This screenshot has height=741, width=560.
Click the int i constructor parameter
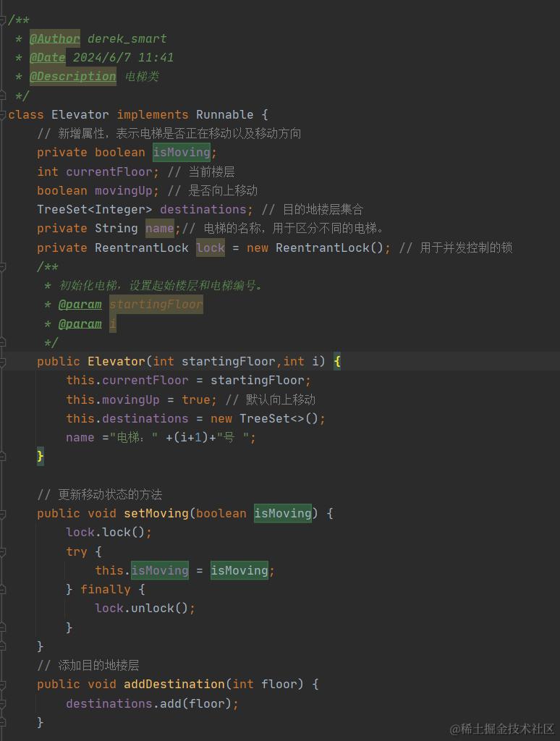(300, 362)
